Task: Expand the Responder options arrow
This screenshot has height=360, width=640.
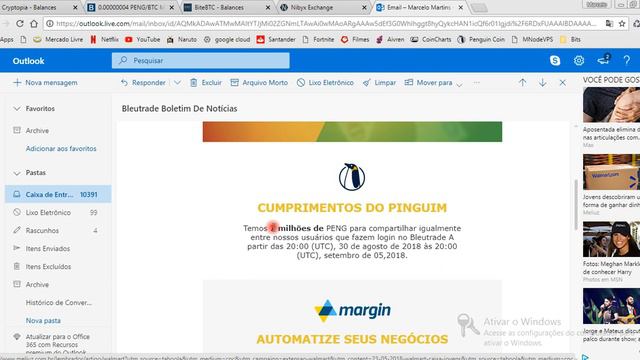Action: [177, 82]
